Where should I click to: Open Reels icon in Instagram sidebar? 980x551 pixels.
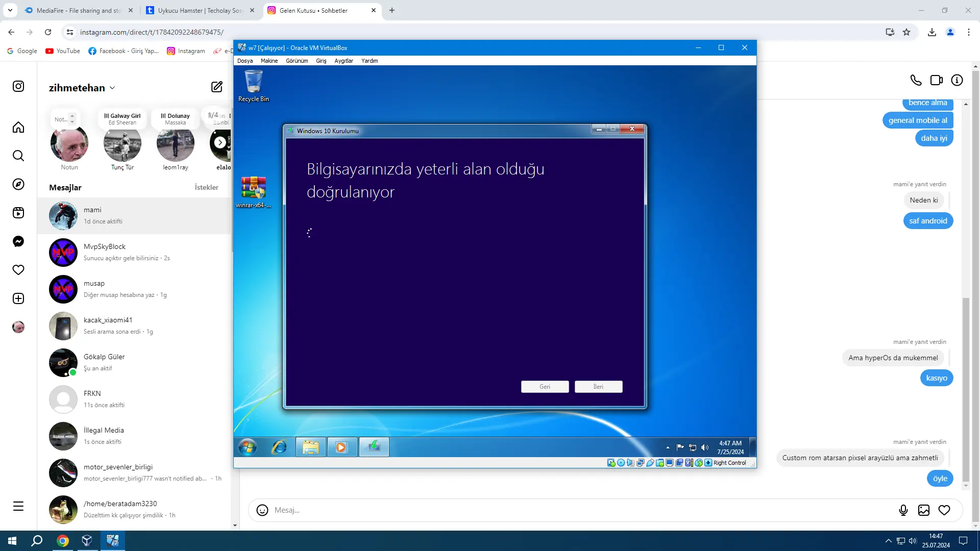coord(18,213)
